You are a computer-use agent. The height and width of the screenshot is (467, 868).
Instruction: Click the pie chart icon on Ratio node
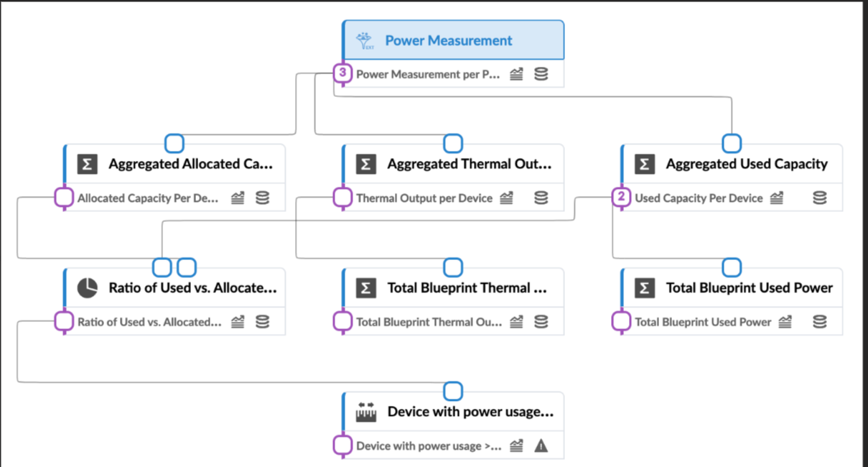click(x=86, y=287)
